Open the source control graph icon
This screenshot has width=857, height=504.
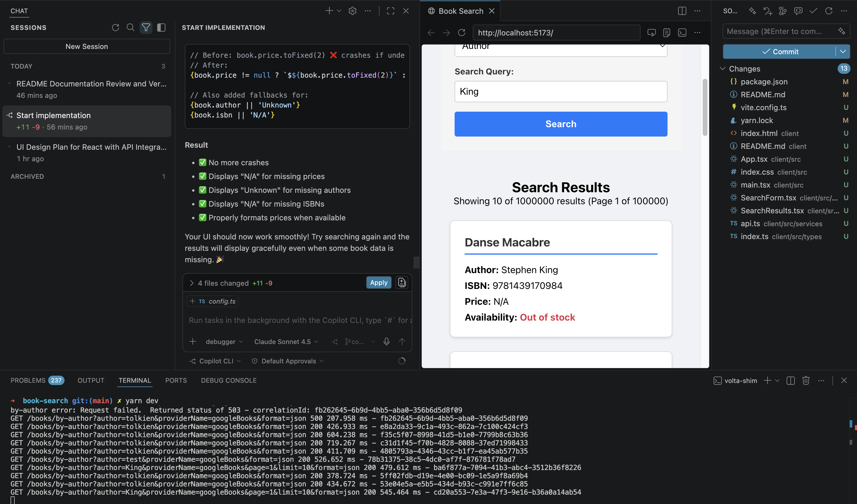coord(783,11)
